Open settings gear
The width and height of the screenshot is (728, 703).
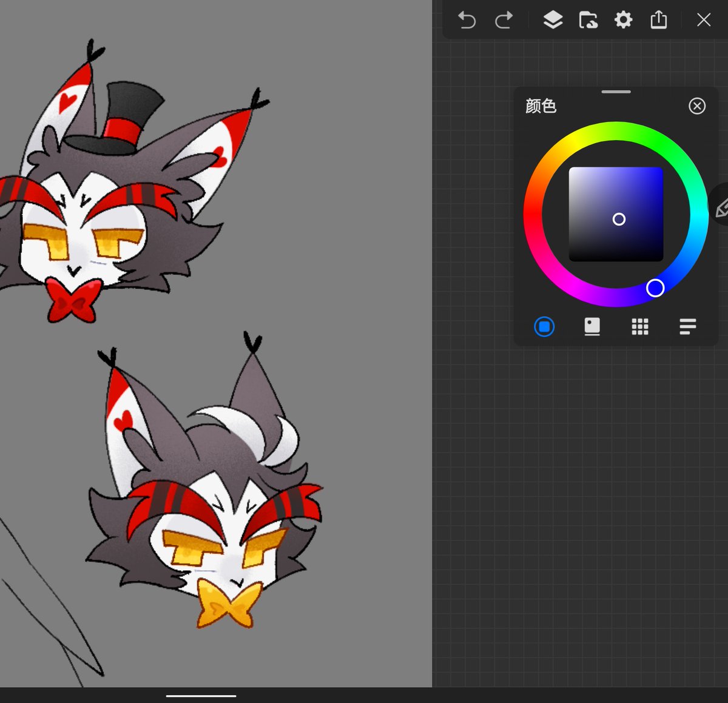(623, 20)
